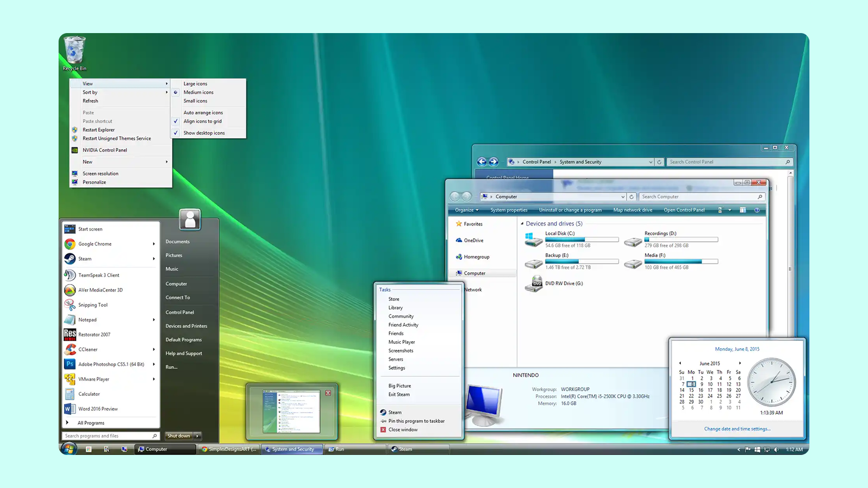
Task: Select Small icons view
Action: point(195,101)
